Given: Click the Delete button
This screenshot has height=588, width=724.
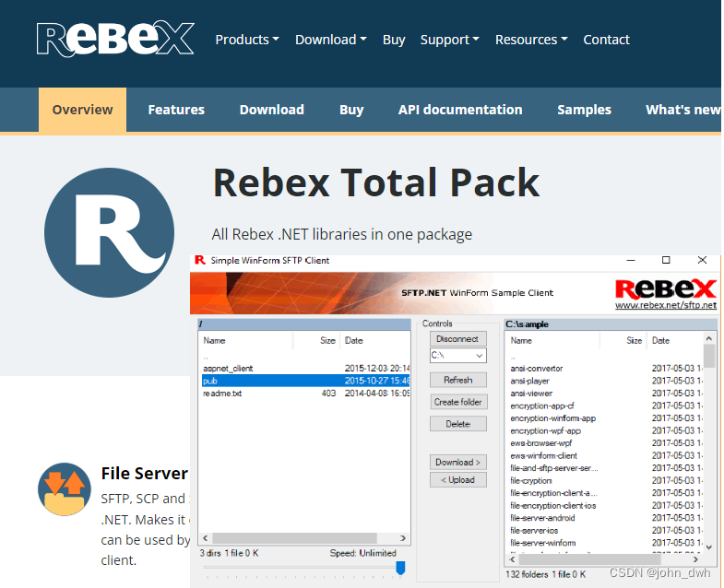Looking at the screenshot, I should tap(457, 424).
